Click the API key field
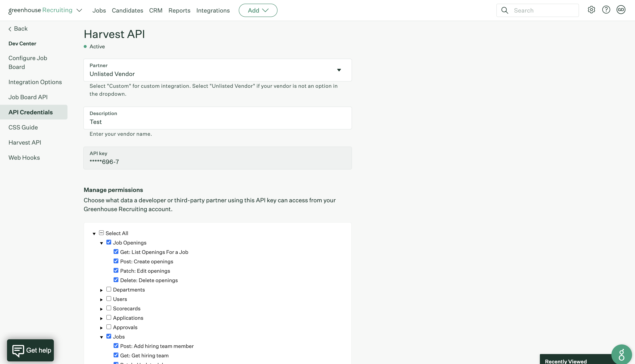The width and height of the screenshot is (635, 364). point(217,158)
